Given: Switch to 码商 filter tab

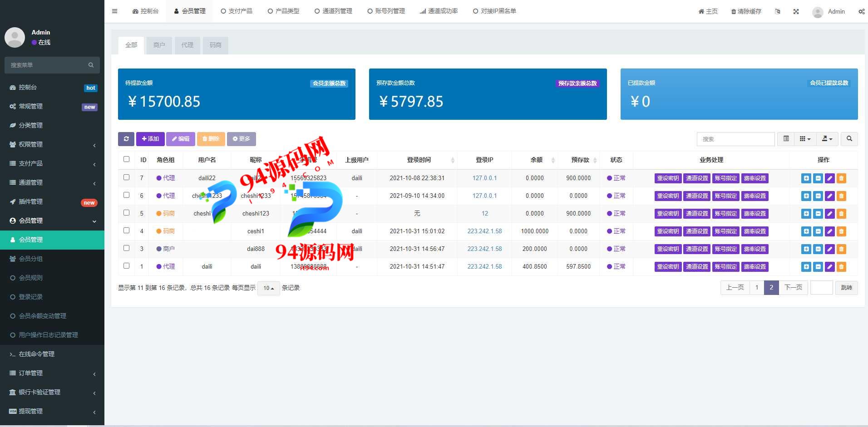Looking at the screenshot, I should point(216,45).
